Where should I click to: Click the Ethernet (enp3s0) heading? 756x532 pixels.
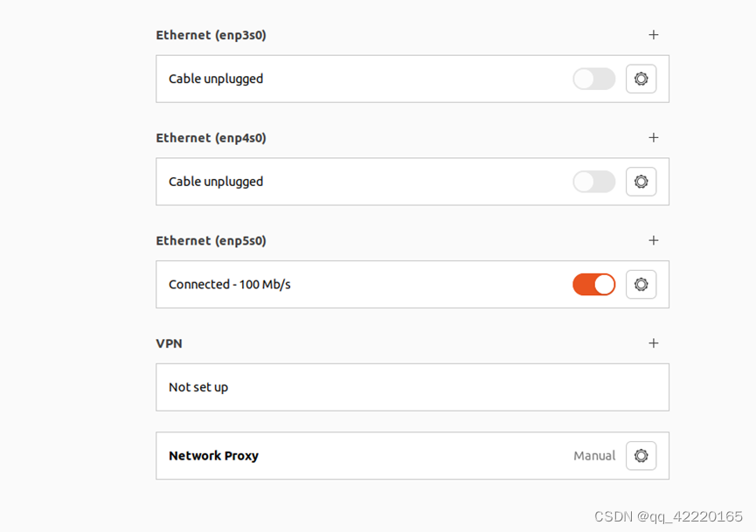211,35
